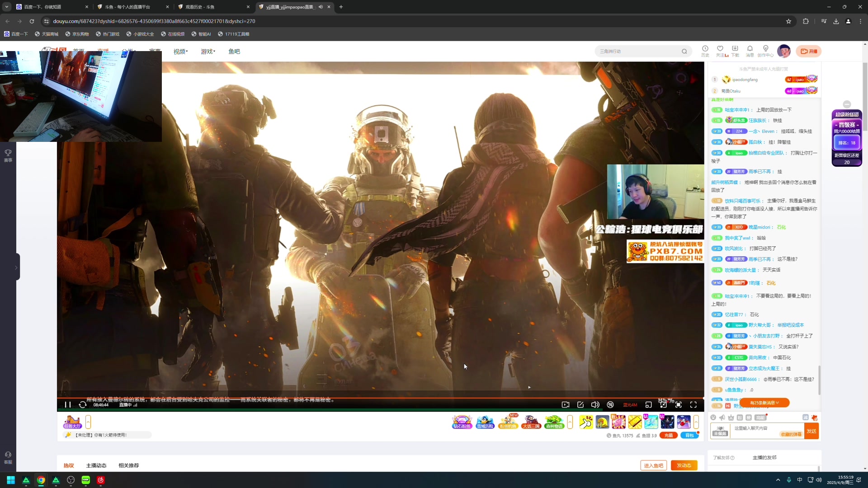This screenshot has height=488, width=868.
Task: Open the 蓝光4M quality selector
Action: (x=630, y=405)
